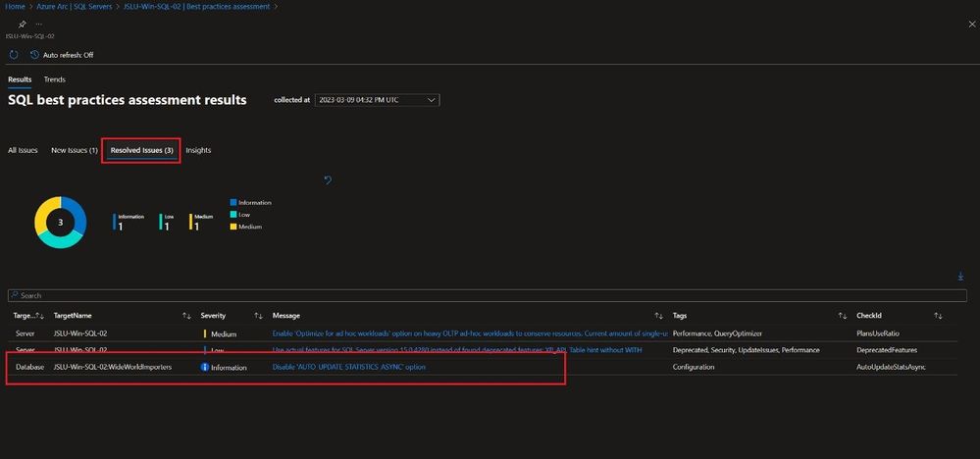Select the Resolved Issues (3) tab
Image resolution: width=980 pixels, height=459 pixels.
click(142, 150)
